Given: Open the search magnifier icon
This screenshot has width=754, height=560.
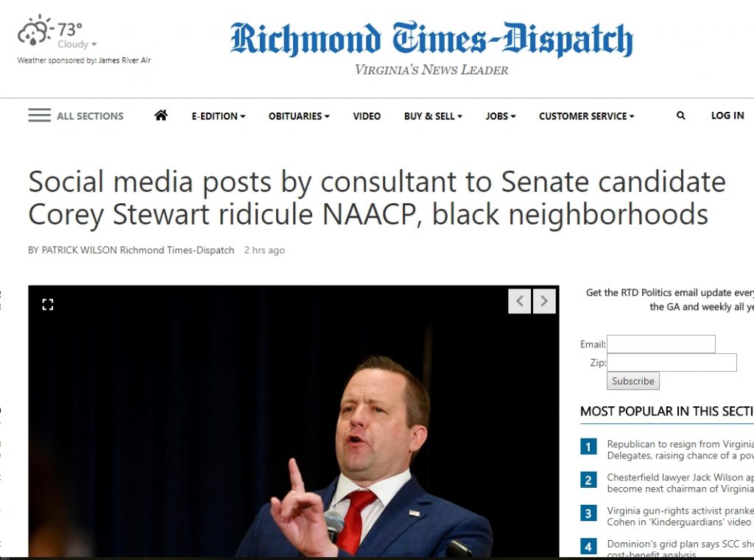Looking at the screenshot, I should (680, 116).
